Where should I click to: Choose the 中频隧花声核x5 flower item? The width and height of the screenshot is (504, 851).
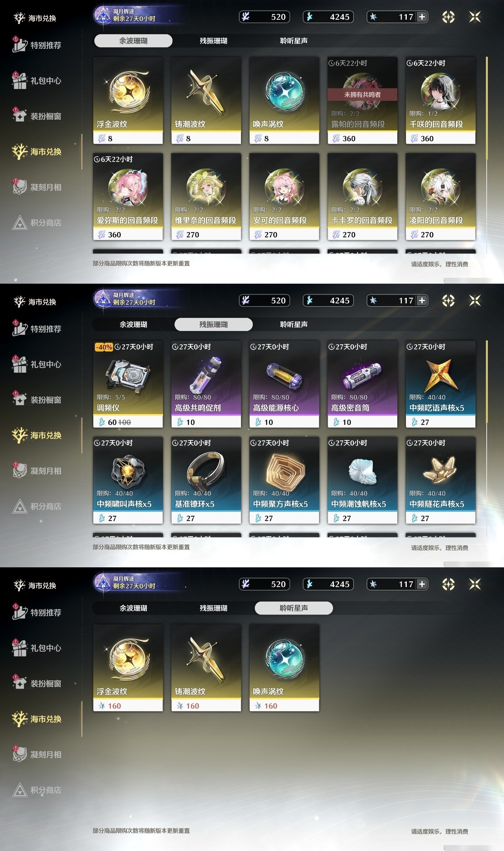(441, 480)
